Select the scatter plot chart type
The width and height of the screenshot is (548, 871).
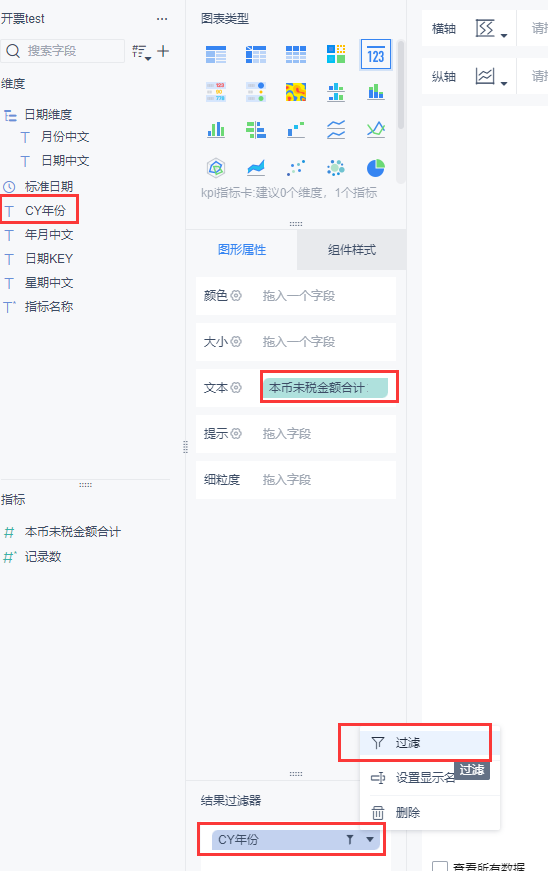296,167
